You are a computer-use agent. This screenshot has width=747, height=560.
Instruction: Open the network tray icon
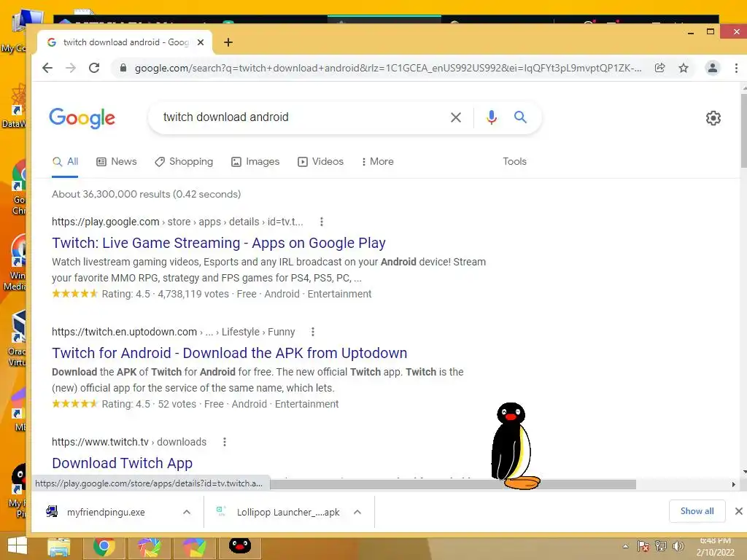tap(661, 546)
